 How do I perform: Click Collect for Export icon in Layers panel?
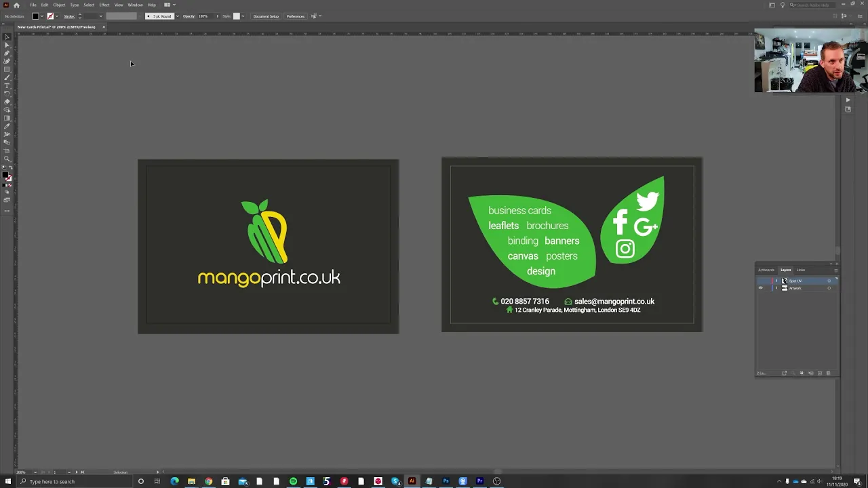tap(785, 373)
